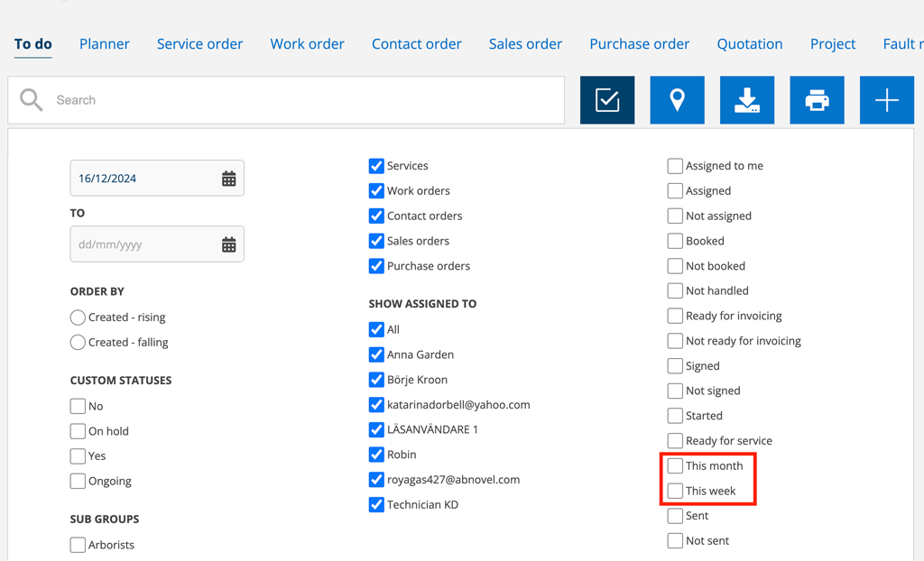Open calendar picker for the TO date

tap(228, 244)
